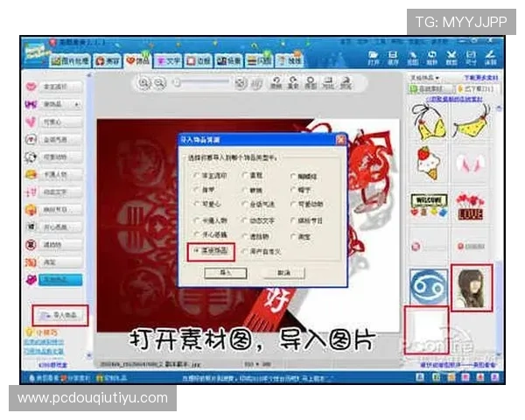
Task: Click the LOVE hearts sticker thumbnail
Action: click(471, 206)
